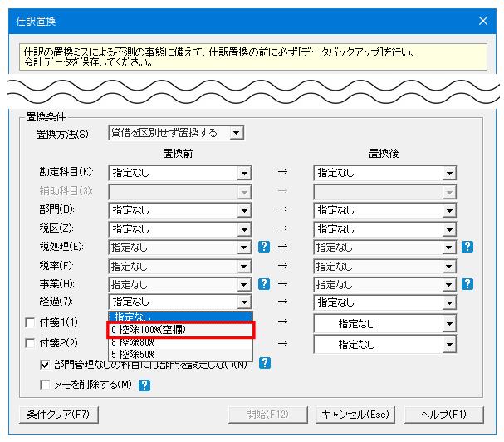Click help icon beside 事業 置換前 dropdown
504x442 pixels.
264,284
